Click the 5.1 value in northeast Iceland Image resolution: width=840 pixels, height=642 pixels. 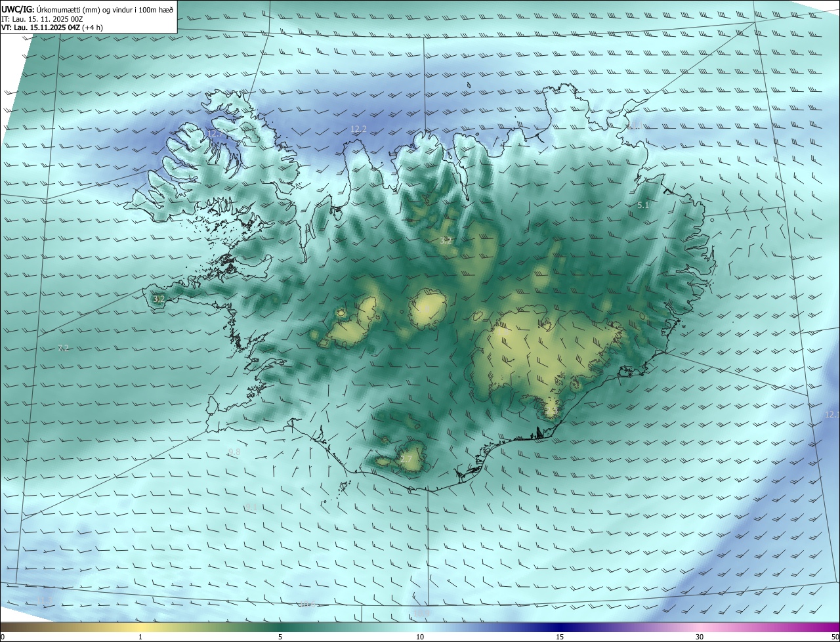[643, 205]
